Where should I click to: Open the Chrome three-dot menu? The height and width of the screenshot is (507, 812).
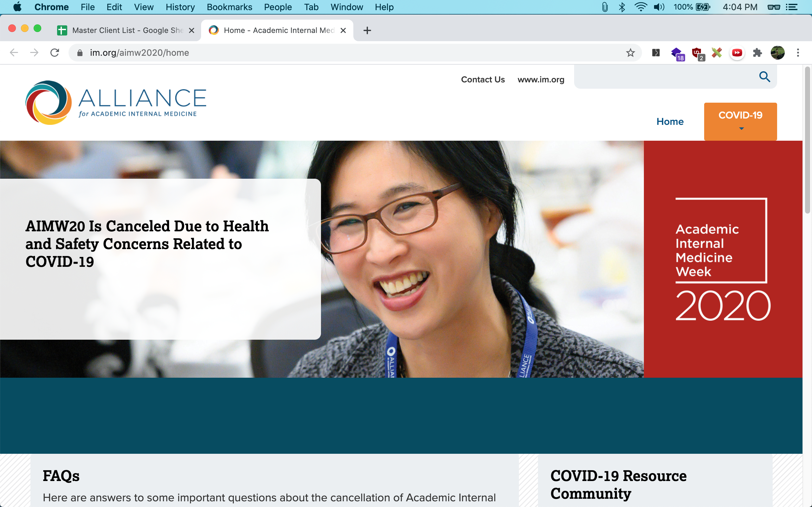[798, 53]
